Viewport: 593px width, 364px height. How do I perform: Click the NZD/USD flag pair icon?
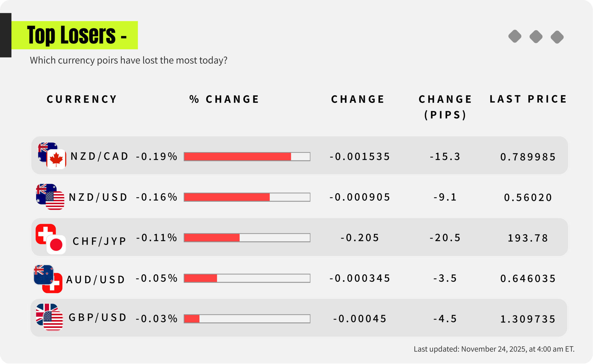pos(50,197)
